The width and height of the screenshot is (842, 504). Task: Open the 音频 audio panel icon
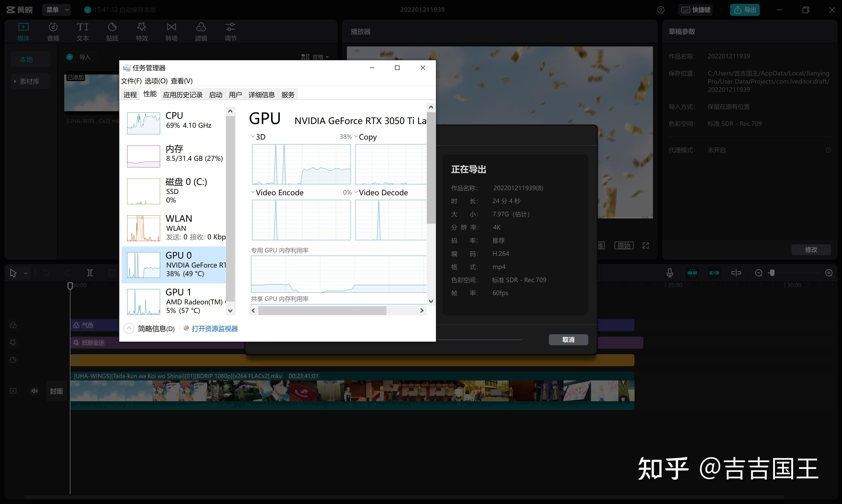pyautogui.click(x=53, y=27)
